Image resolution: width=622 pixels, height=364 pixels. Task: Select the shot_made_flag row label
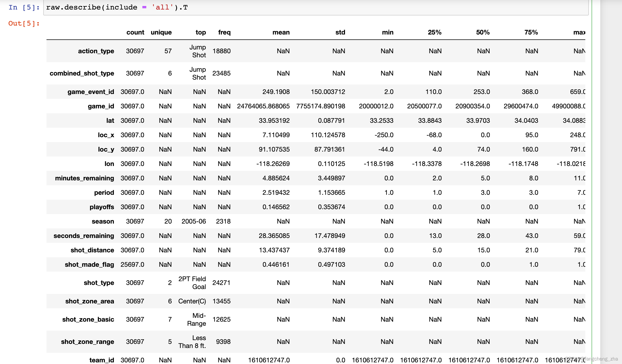[x=89, y=265]
